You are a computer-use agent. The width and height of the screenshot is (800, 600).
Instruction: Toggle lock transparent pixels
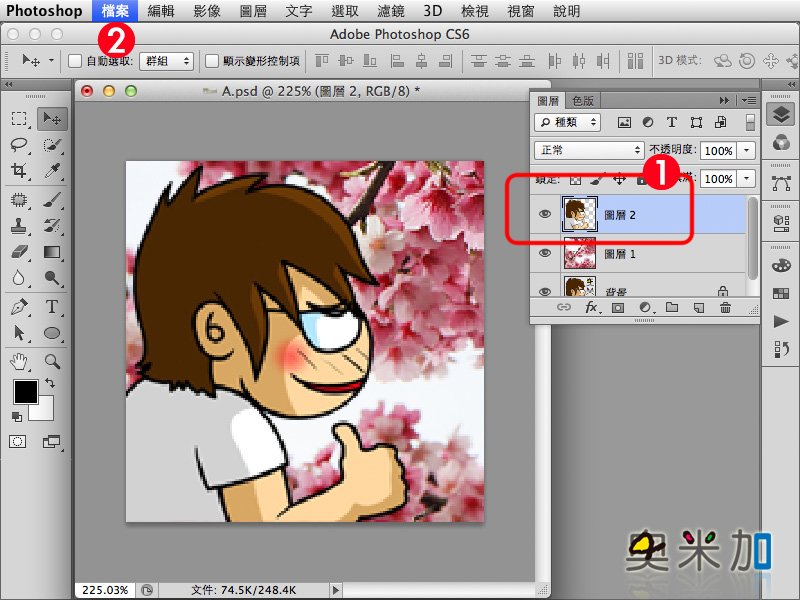(575, 180)
